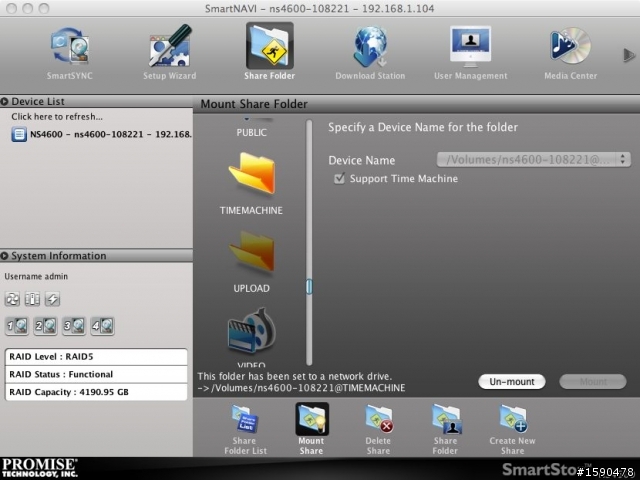Close the SmartNAVI window
This screenshot has width=640, height=480.
tap(12, 8)
